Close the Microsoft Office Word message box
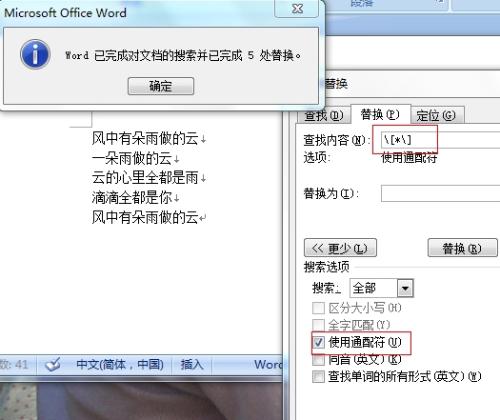Image resolution: width=500 pixels, height=420 pixels. tap(296, 9)
